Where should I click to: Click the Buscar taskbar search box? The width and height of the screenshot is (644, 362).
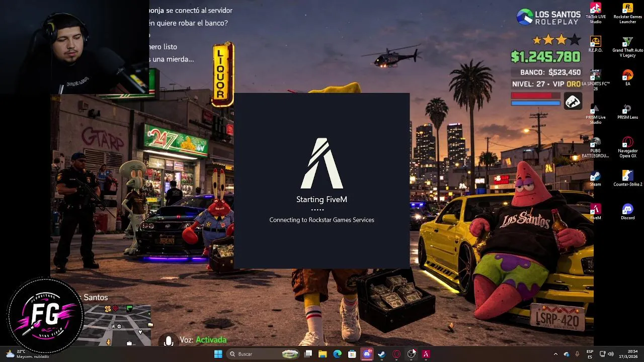pos(262,354)
